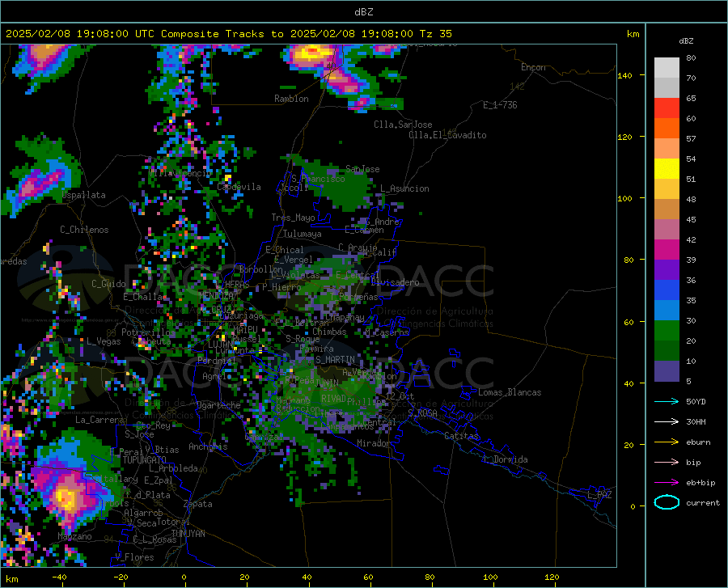Click the cyan ellipse 'current' legend icon
This screenshot has width=728, height=588.
click(x=667, y=502)
